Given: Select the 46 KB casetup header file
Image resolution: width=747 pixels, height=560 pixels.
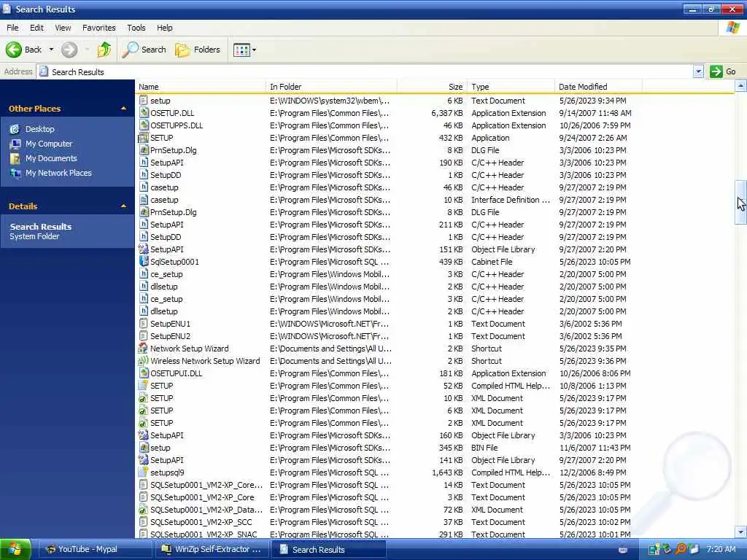Looking at the screenshot, I should (164, 187).
